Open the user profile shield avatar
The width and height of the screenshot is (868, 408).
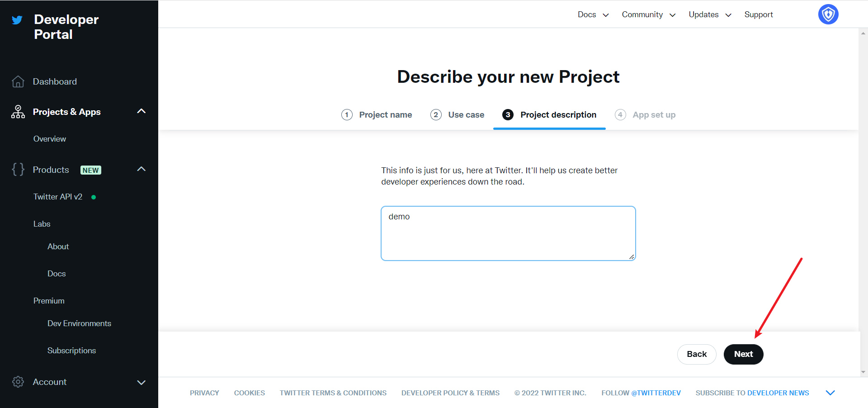pyautogui.click(x=828, y=14)
